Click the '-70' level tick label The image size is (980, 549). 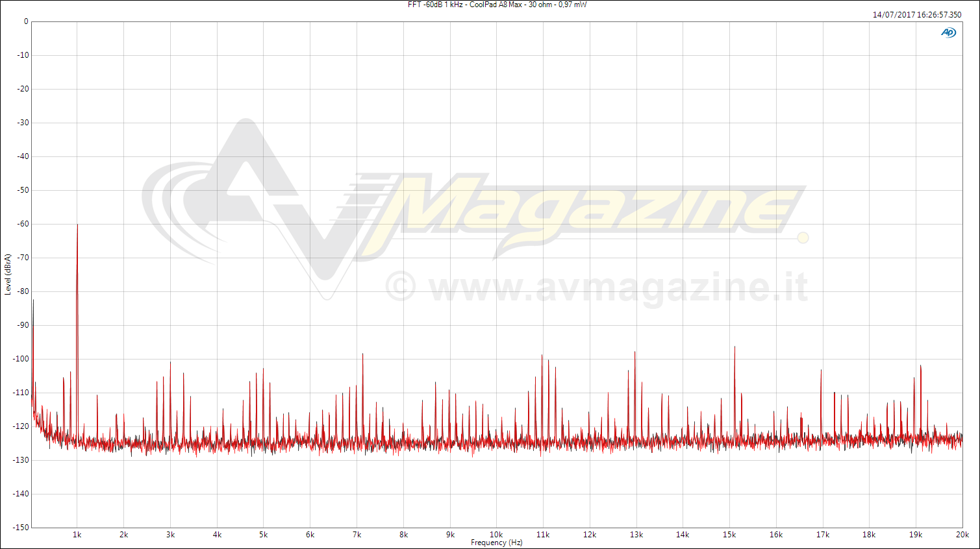(x=23, y=258)
